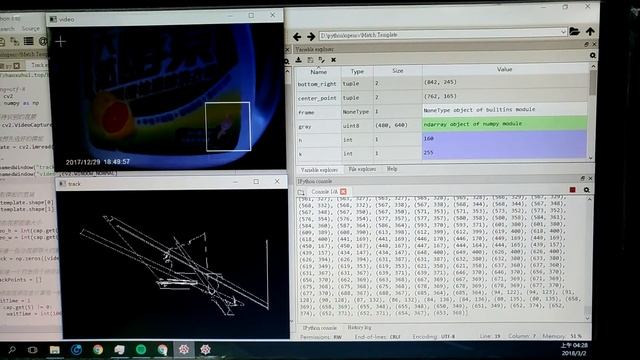Launch Google Chrome from the taskbar
640x360 pixels.
click(x=98, y=350)
